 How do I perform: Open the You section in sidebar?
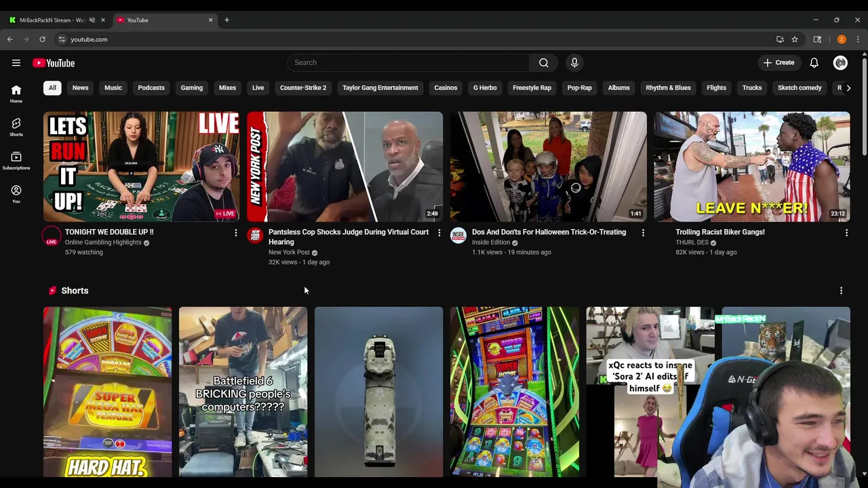(x=16, y=194)
